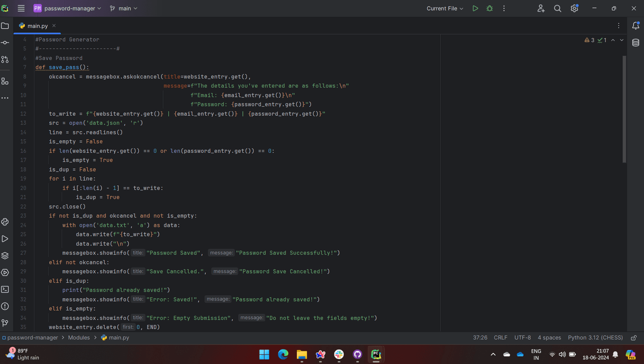Click the UTF-8 encoding in status bar
Image resolution: width=644 pixels, height=364 pixels.
[522, 338]
